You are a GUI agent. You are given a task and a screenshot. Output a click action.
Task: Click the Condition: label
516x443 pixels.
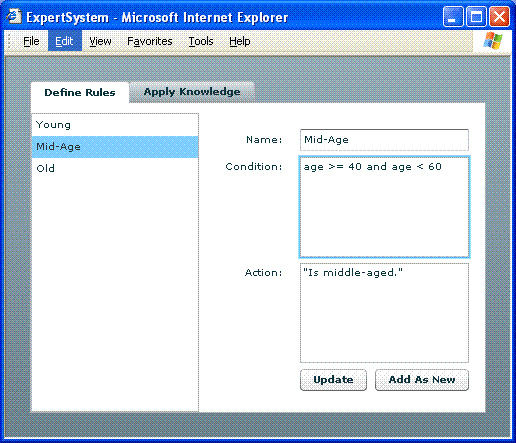254,167
